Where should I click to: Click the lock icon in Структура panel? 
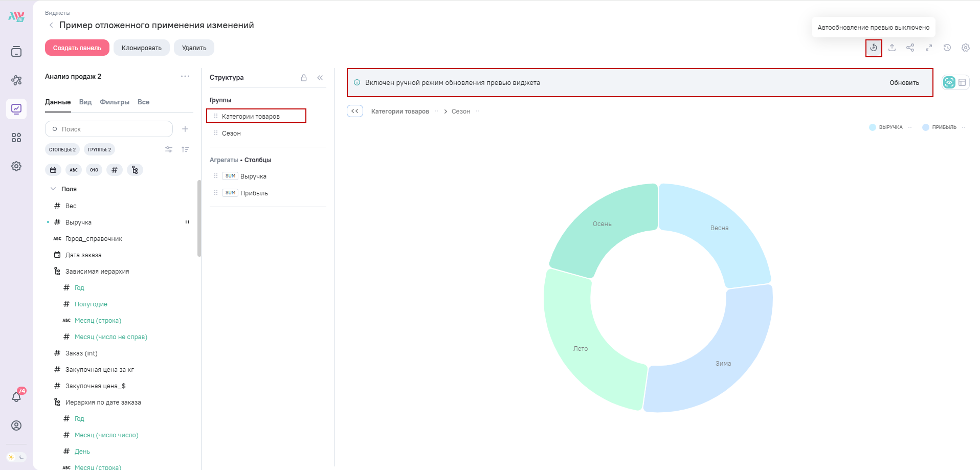click(304, 78)
